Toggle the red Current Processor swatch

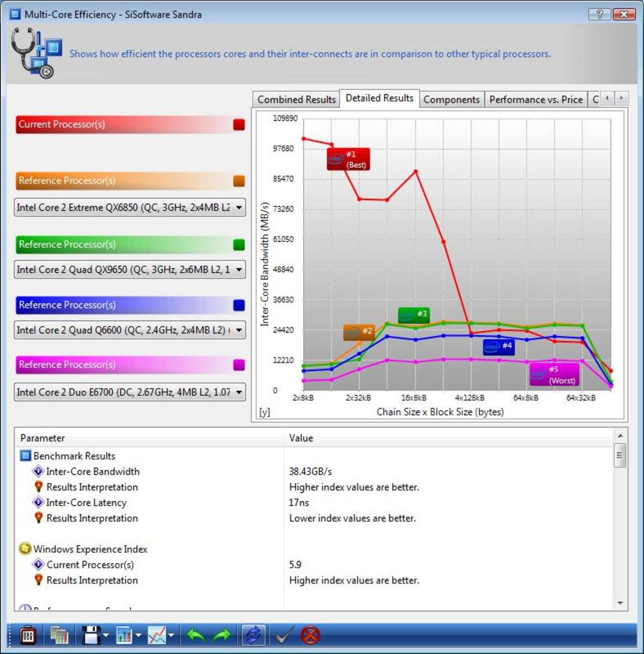coord(239,125)
